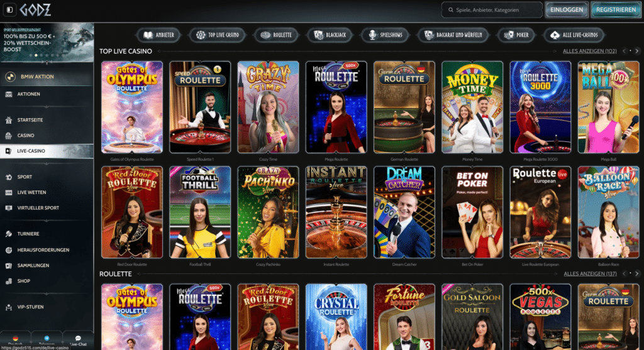Screen dimensions: 644x350
Task: Open 500x Vegas Roulette thumbnail
Action: click(540, 317)
